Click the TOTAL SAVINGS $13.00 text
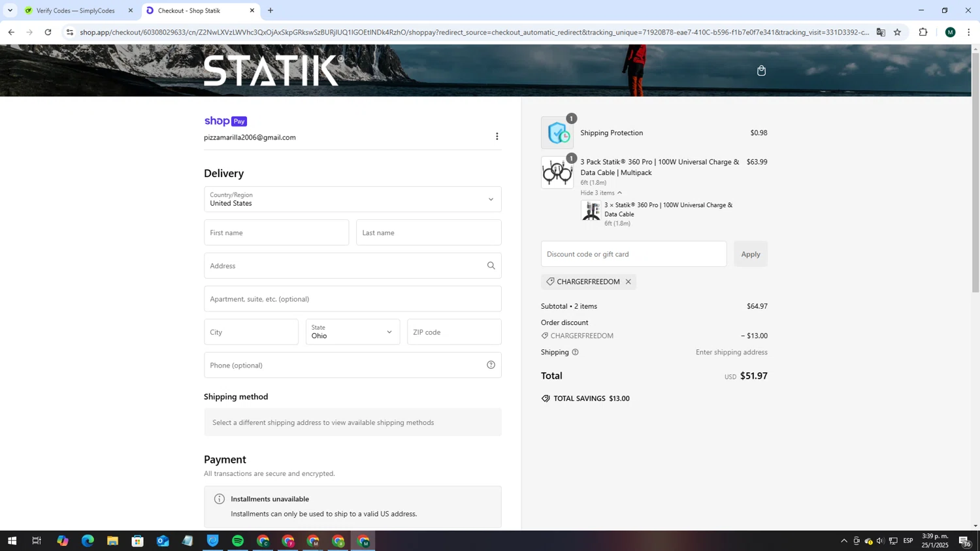980x551 pixels. (x=591, y=399)
